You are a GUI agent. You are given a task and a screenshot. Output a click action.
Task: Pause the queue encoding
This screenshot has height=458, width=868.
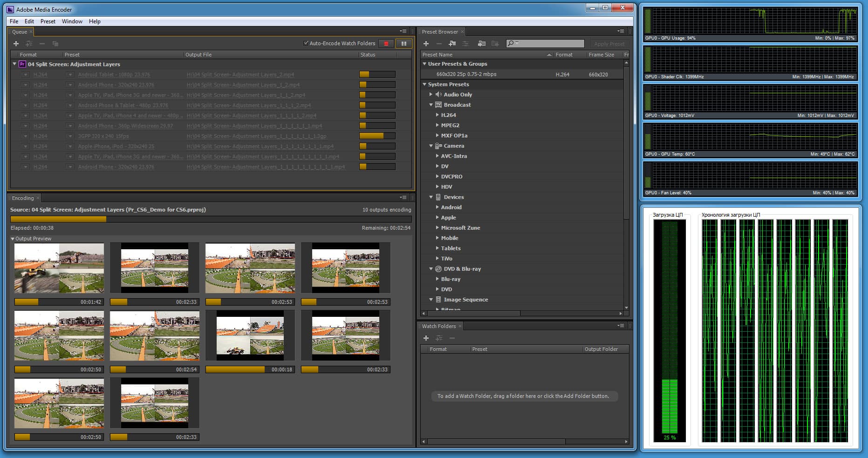click(x=403, y=43)
